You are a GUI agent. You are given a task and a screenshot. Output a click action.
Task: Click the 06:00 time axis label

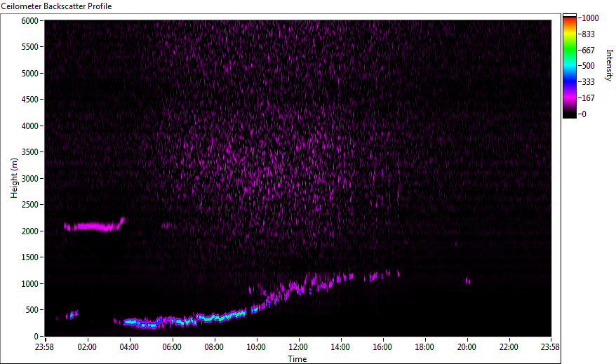tap(172, 347)
